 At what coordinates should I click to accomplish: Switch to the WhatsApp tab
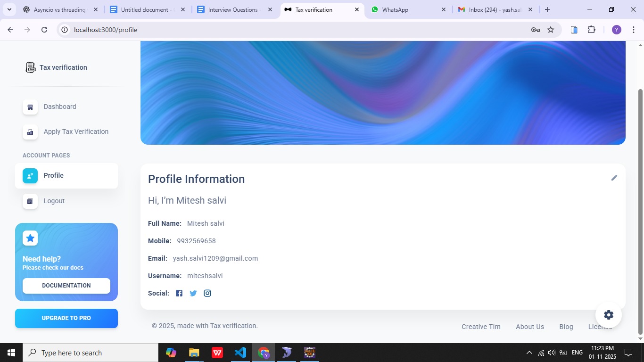click(408, 9)
